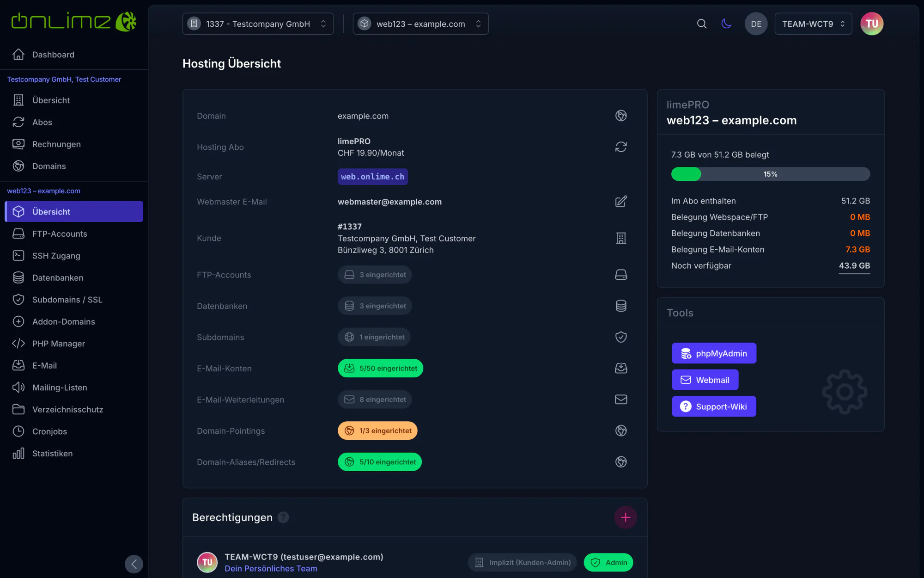Open the TEAM-WCT9 team dropdown
The height and width of the screenshot is (578, 924).
813,24
